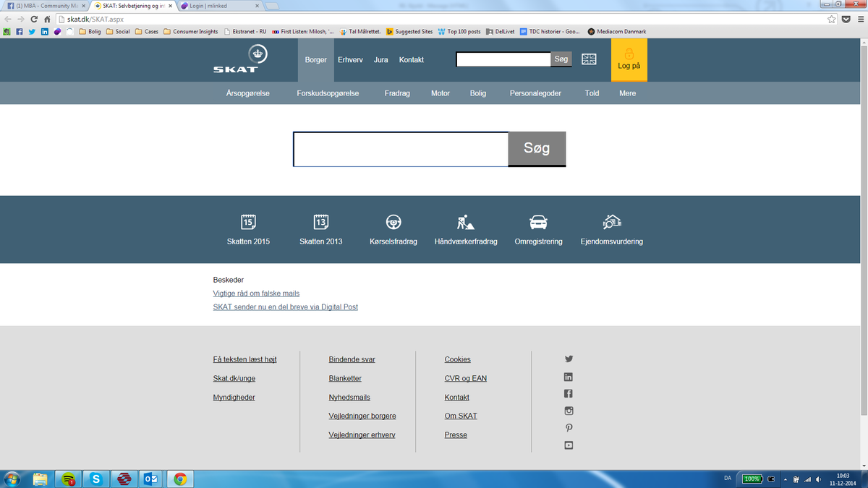The height and width of the screenshot is (488, 868).
Task: Open the Årsopgørelse menu
Action: click(248, 93)
